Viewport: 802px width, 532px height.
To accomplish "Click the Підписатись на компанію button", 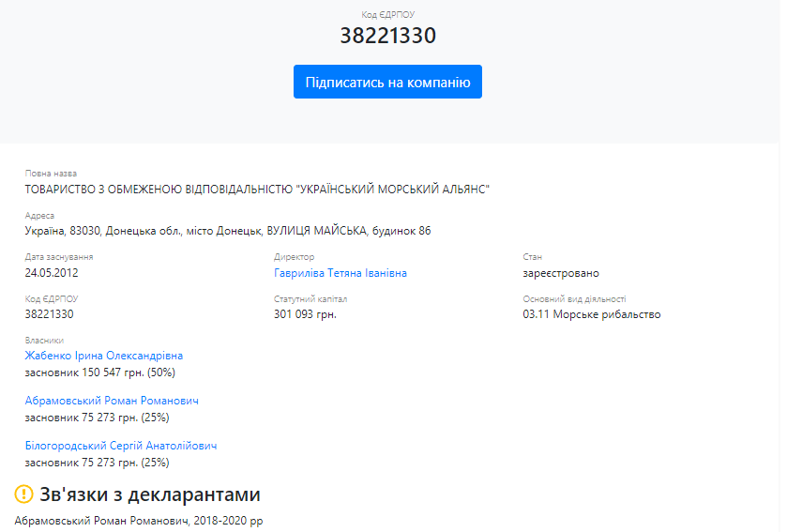I will pyautogui.click(x=387, y=82).
